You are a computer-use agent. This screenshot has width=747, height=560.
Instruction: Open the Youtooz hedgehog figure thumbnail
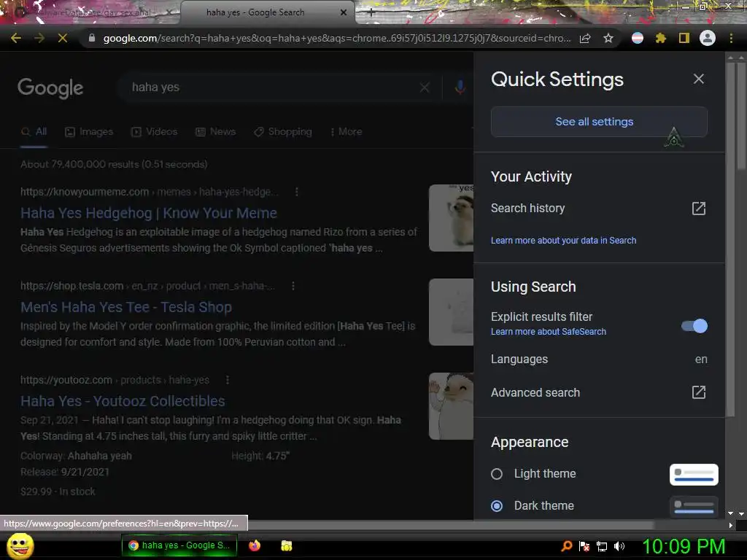451,406
